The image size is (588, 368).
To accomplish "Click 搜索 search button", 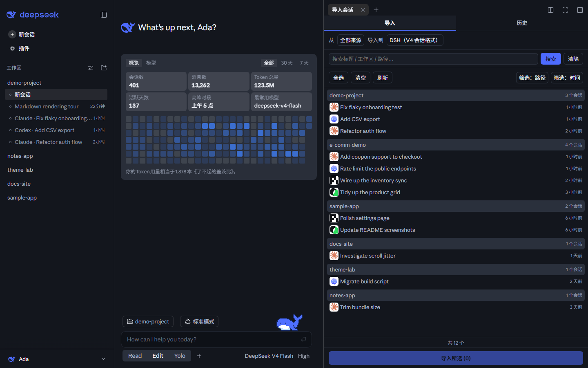I will 551,59.
